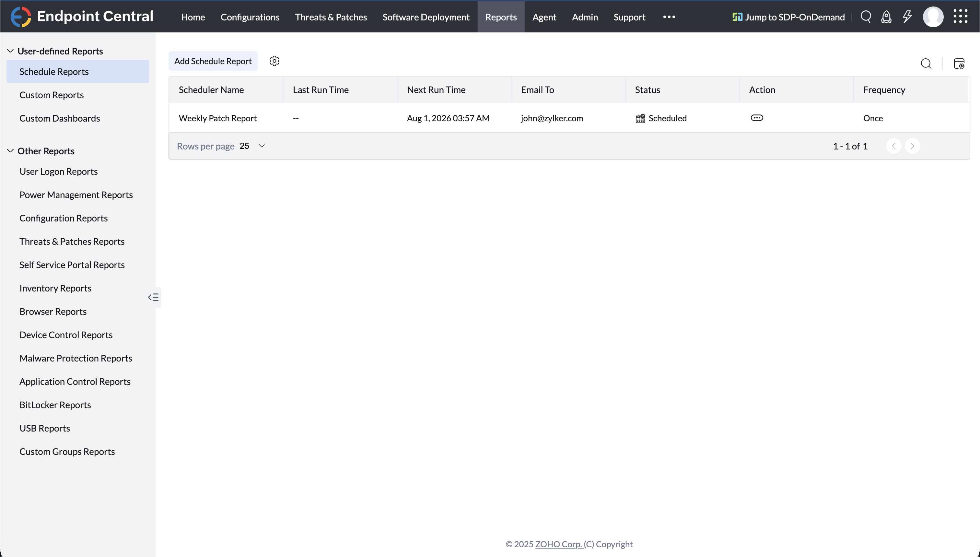Click the Add Schedule Report button
This screenshot has height=557, width=980.
213,61
